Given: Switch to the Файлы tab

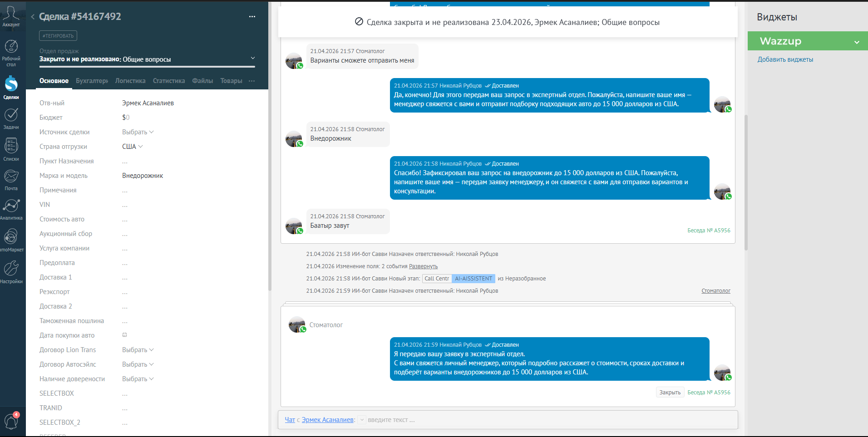Looking at the screenshot, I should [202, 81].
